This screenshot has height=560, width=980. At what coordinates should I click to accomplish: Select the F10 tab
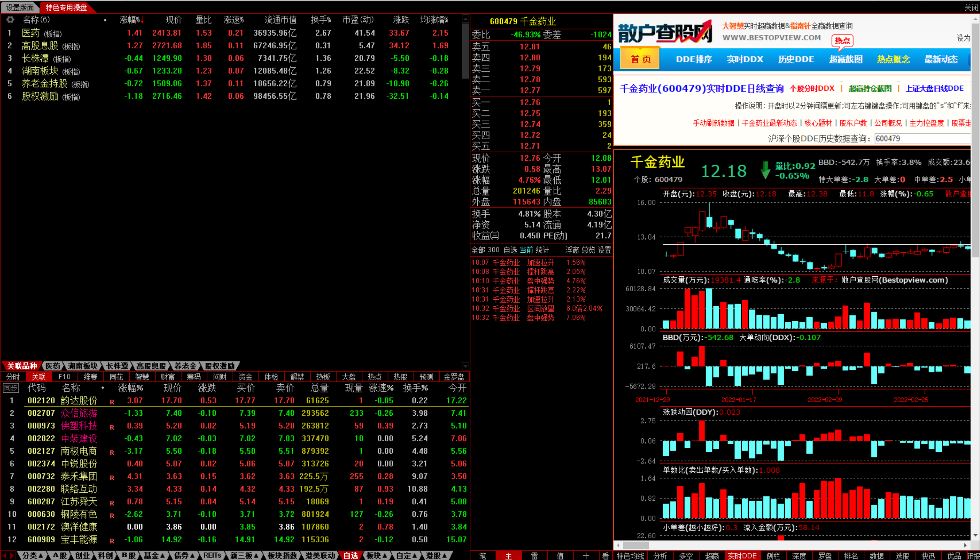click(64, 377)
